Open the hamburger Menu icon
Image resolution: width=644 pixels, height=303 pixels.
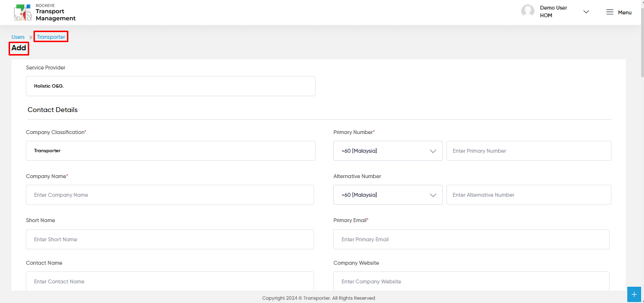pyautogui.click(x=610, y=12)
